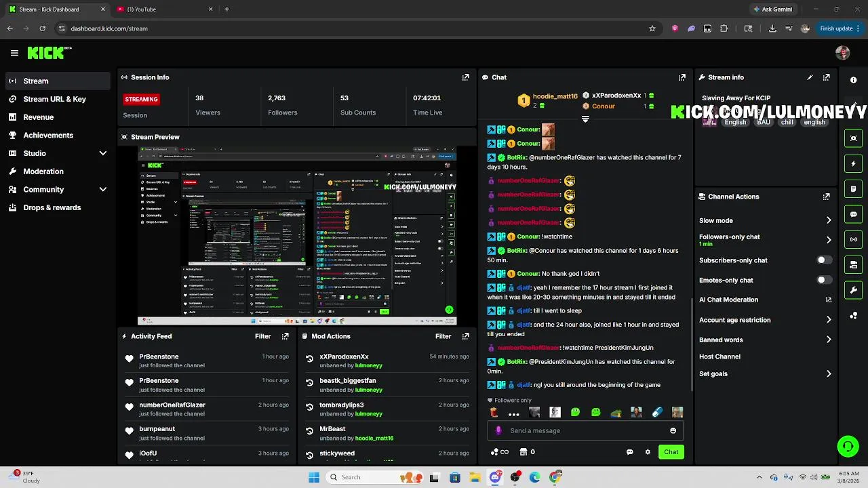Expand Studio submenu in sidebar

(x=103, y=153)
